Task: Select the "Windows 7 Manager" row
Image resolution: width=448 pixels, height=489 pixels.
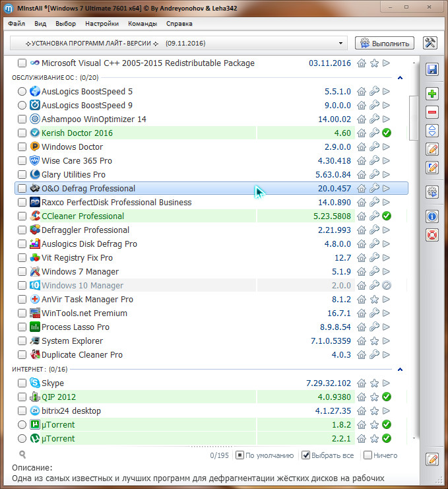Action: (211, 271)
